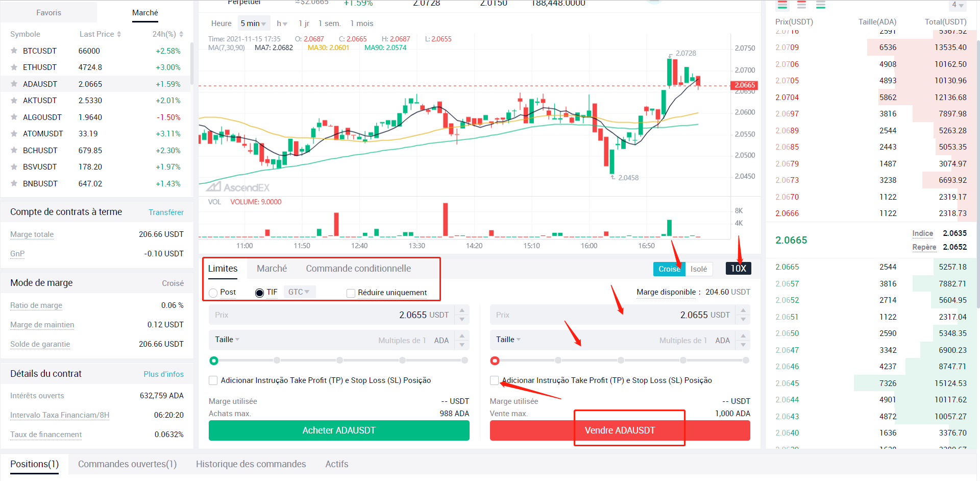Select the Heure chart option
Screen dimensions: 980x481
(221, 23)
